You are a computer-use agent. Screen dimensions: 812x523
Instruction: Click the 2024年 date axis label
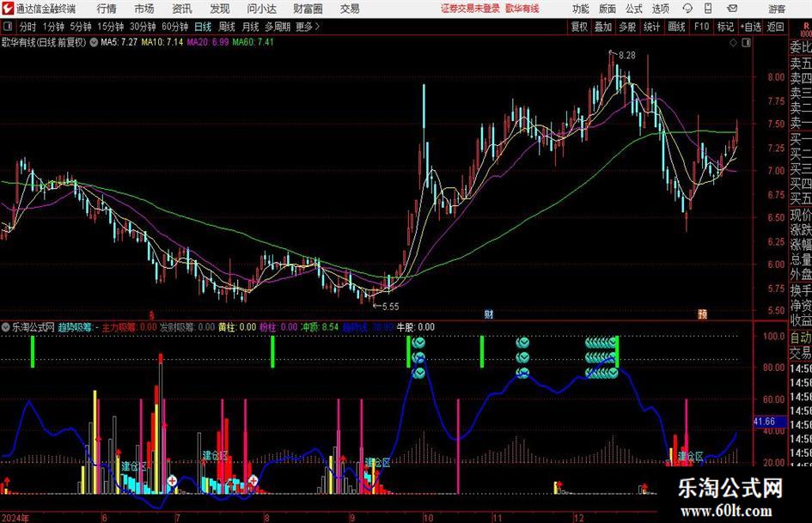point(15,518)
